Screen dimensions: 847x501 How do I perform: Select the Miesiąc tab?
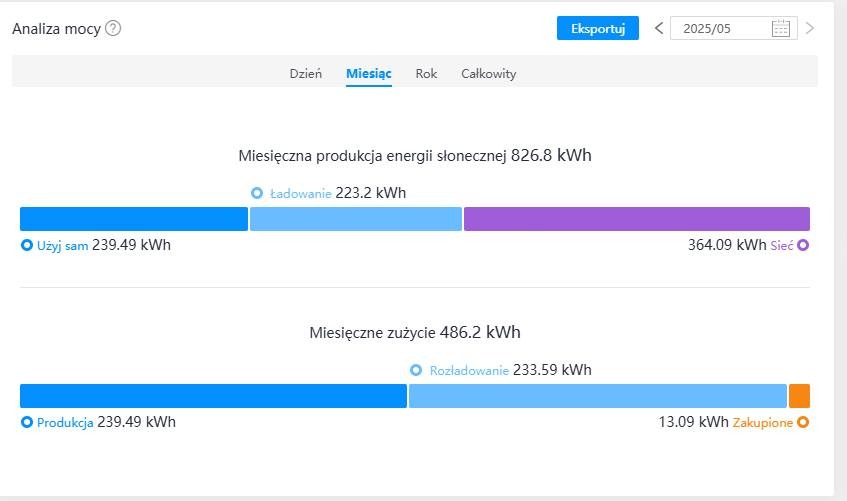pyautogui.click(x=368, y=74)
